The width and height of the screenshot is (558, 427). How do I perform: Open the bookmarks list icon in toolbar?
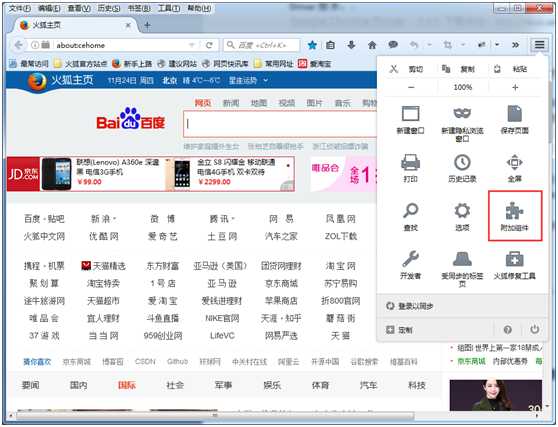tap(331, 45)
